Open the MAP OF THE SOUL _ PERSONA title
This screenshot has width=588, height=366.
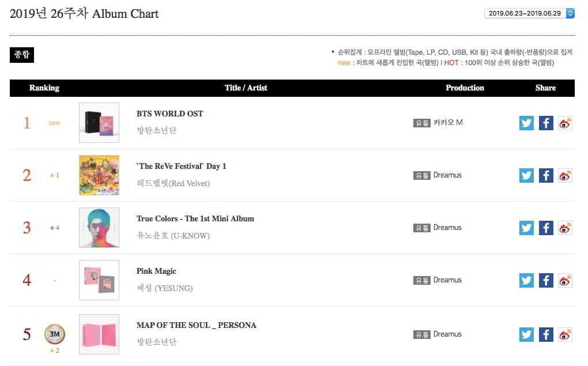(x=196, y=325)
